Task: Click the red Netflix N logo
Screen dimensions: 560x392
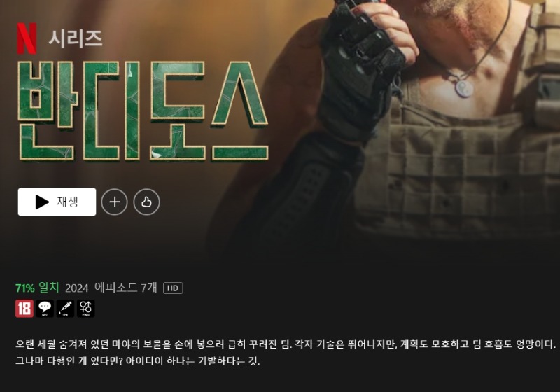Action: pyautogui.click(x=27, y=38)
